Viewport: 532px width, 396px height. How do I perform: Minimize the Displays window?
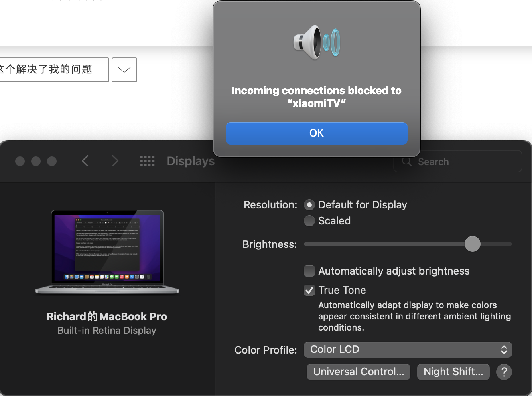(36, 161)
